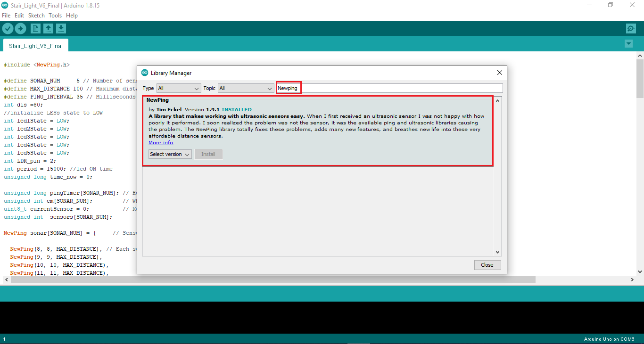Click the Verify checkmark toolbar icon

pyautogui.click(x=8, y=29)
